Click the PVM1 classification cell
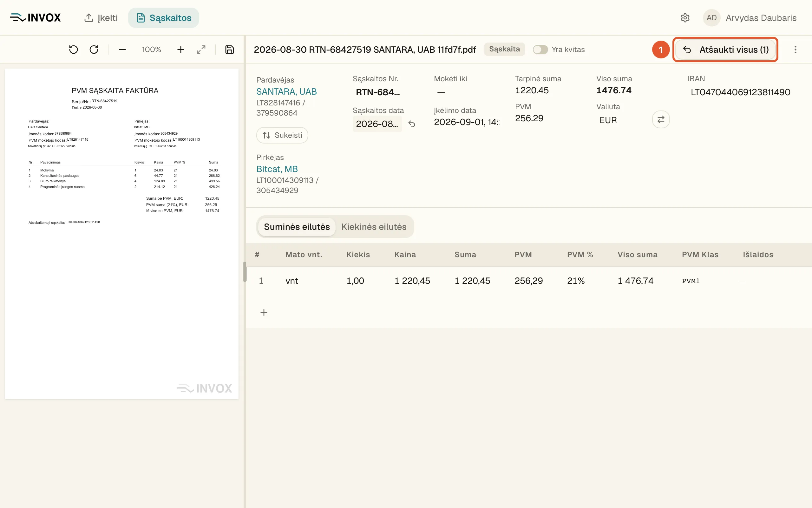This screenshot has width=812, height=508. coord(691,281)
